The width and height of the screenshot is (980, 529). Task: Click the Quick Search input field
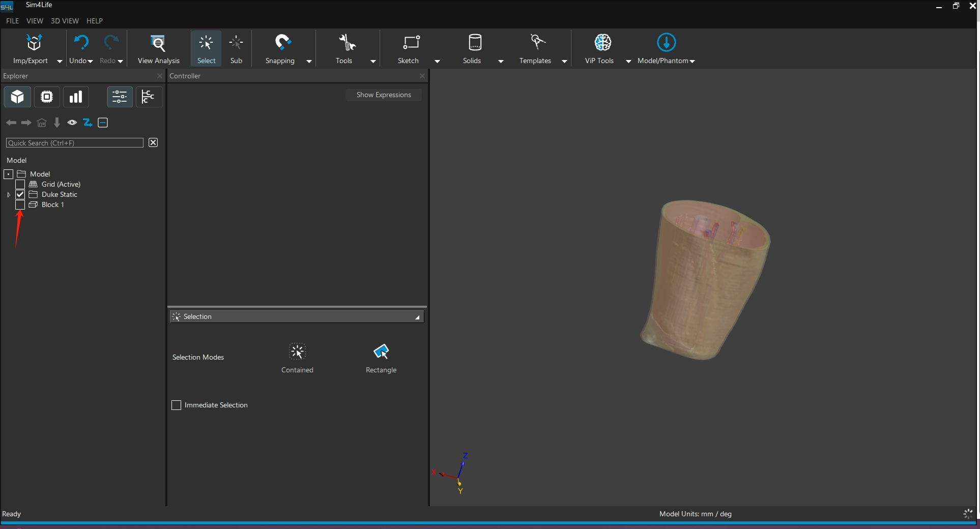click(x=75, y=143)
